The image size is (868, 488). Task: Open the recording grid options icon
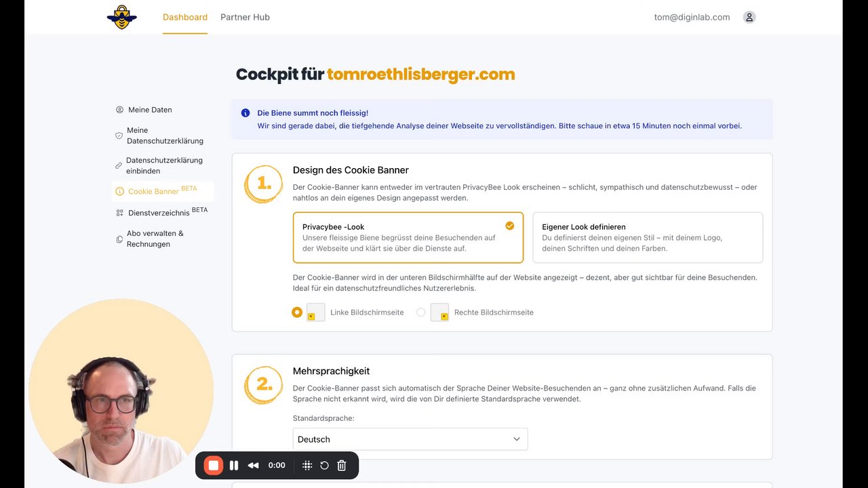click(x=307, y=466)
